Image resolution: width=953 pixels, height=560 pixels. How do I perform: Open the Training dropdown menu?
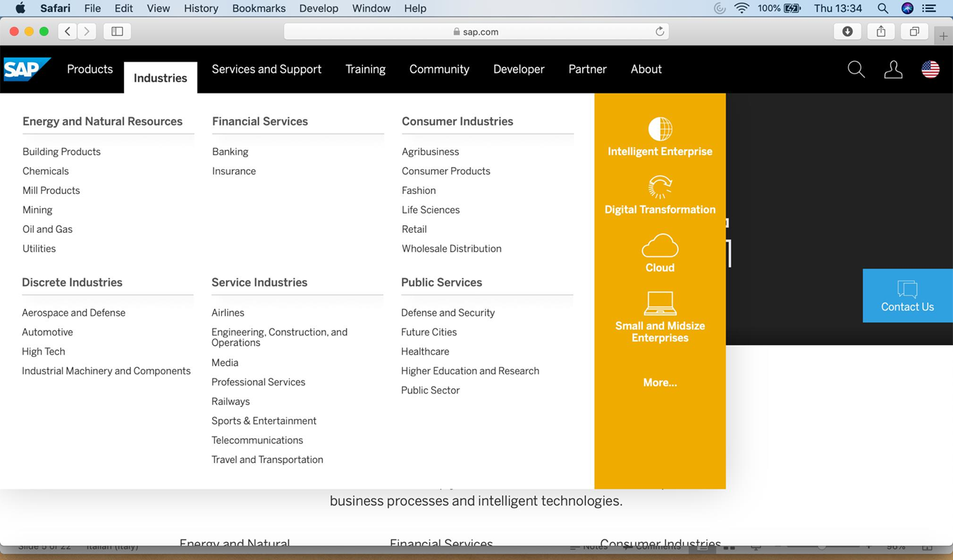[365, 69]
